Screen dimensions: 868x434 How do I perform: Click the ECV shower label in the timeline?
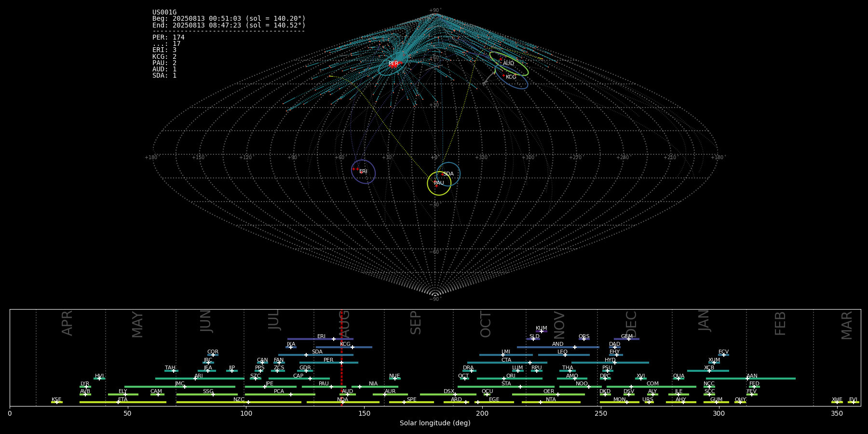(x=723, y=352)
